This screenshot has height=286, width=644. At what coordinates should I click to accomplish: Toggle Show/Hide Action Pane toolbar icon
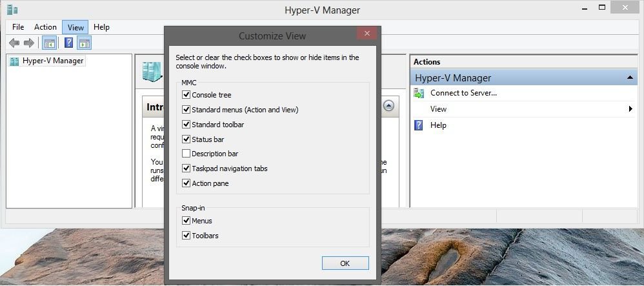pos(84,43)
